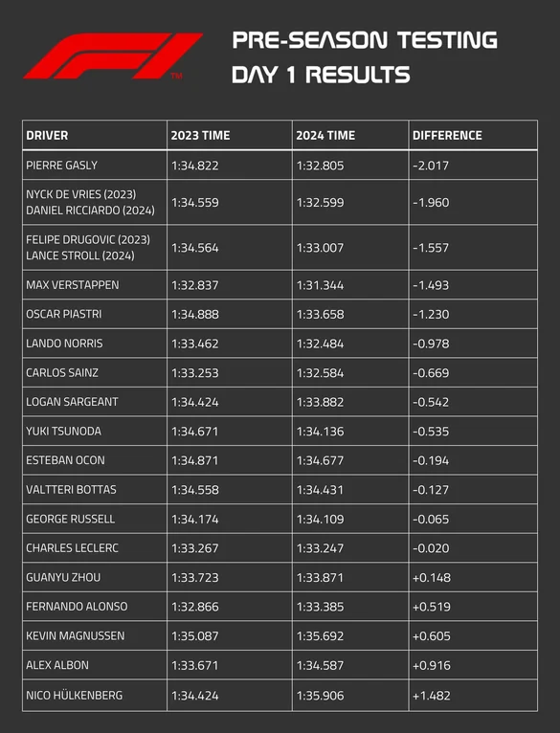Select the 2024 TIME column header

point(325,136)
